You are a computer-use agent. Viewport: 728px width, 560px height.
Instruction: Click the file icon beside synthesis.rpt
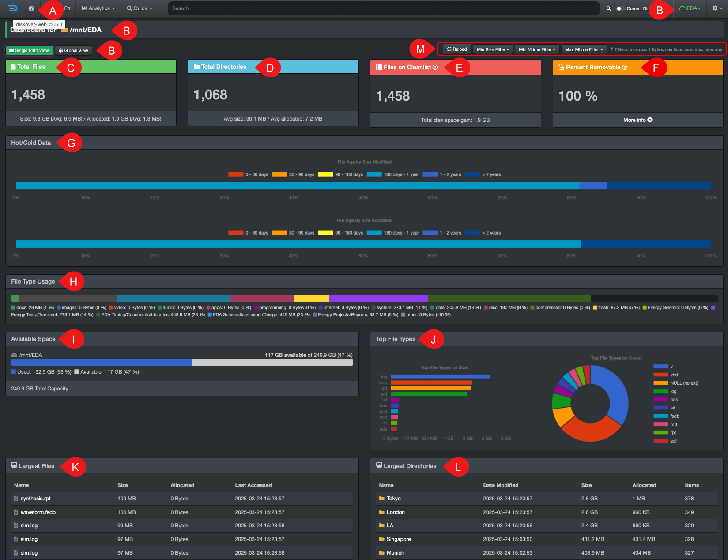point(16,499)
